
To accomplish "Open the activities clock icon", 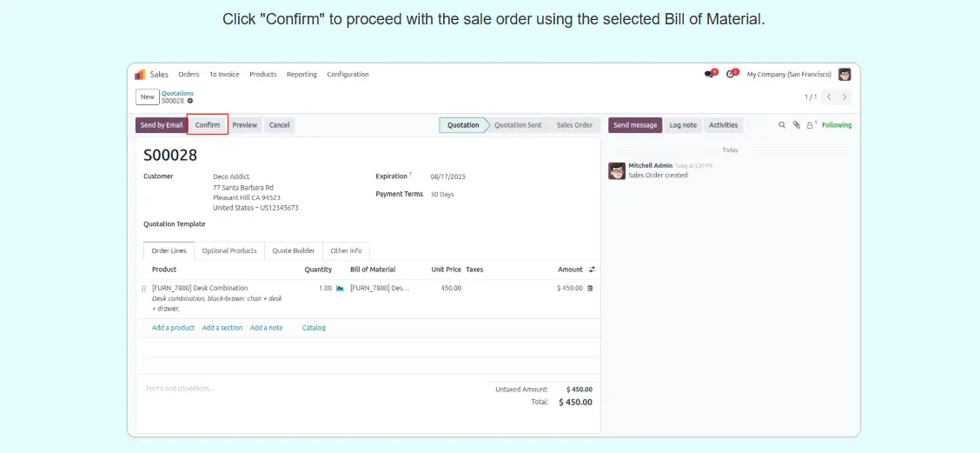I will click(x=730, y=75).
